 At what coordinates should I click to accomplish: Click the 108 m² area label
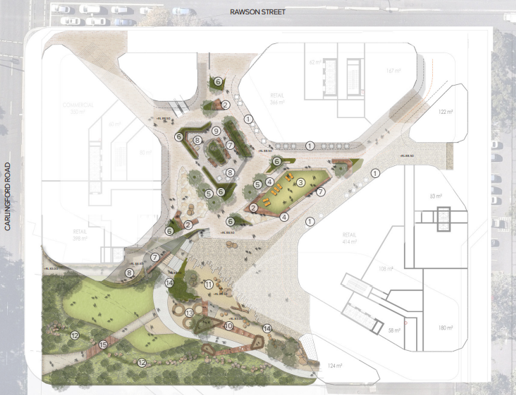[385, 269]
